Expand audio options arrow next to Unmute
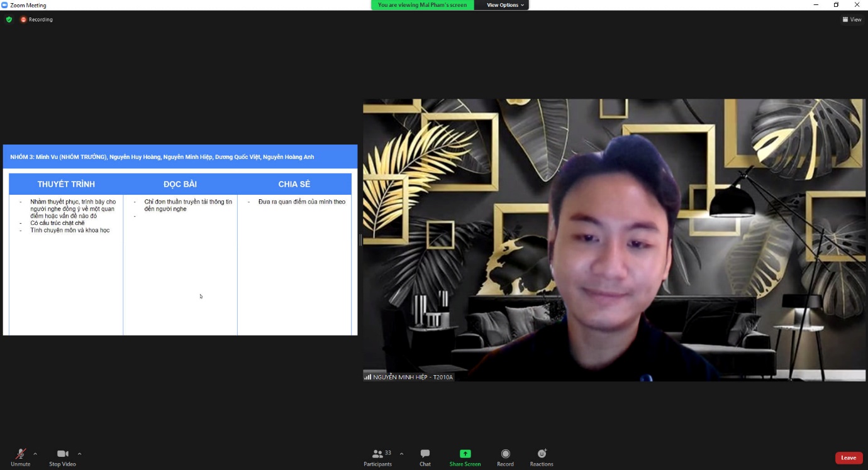This screenshot has height=470, width=868. pyautogui.click(x=35, y=454)
